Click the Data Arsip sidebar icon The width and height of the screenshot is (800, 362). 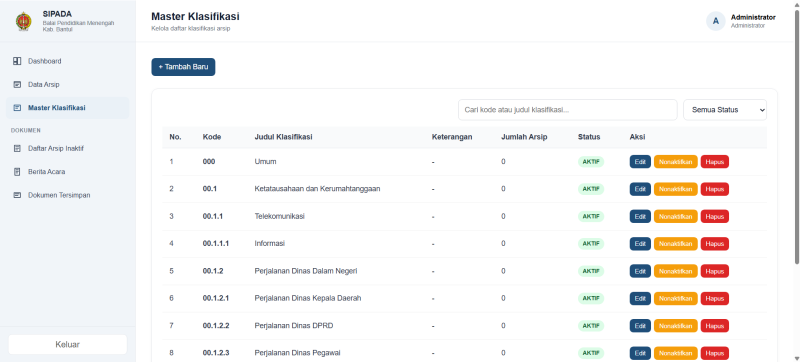tap(17, 85)
